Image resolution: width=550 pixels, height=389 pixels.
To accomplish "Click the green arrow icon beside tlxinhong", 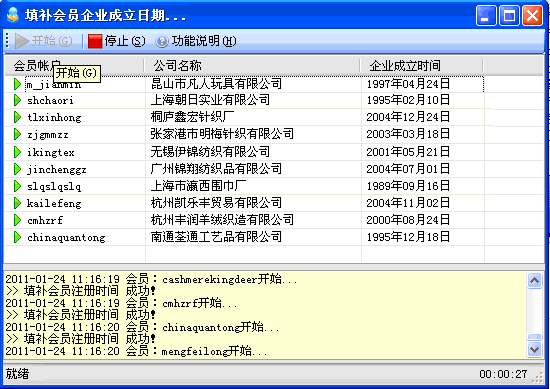I will [x=17, y=117].
